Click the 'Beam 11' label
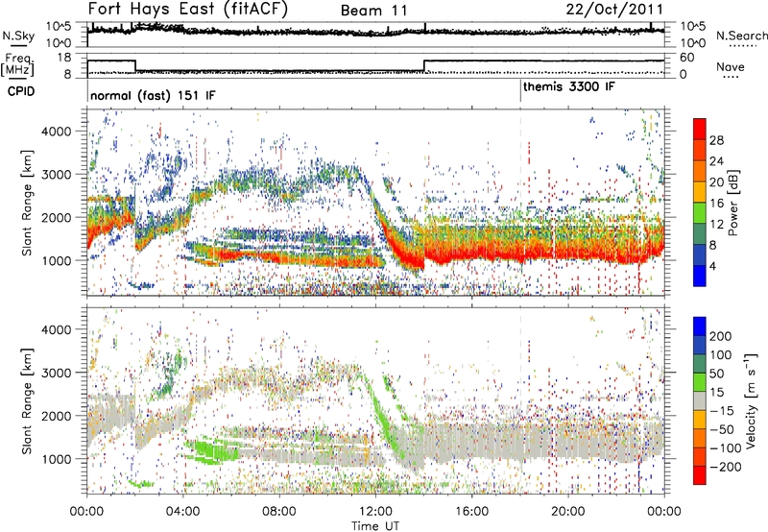768x532 pixels. click(374, 11)
